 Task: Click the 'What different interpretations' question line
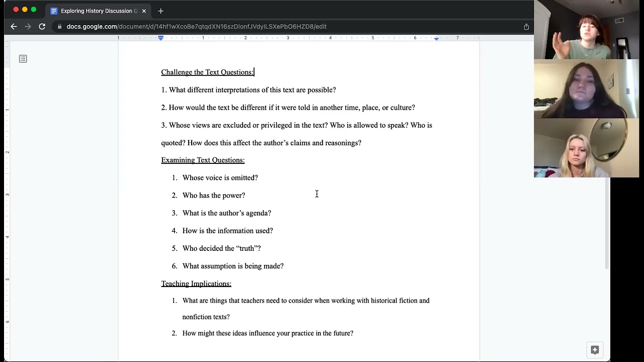click(x=249, y=90)
